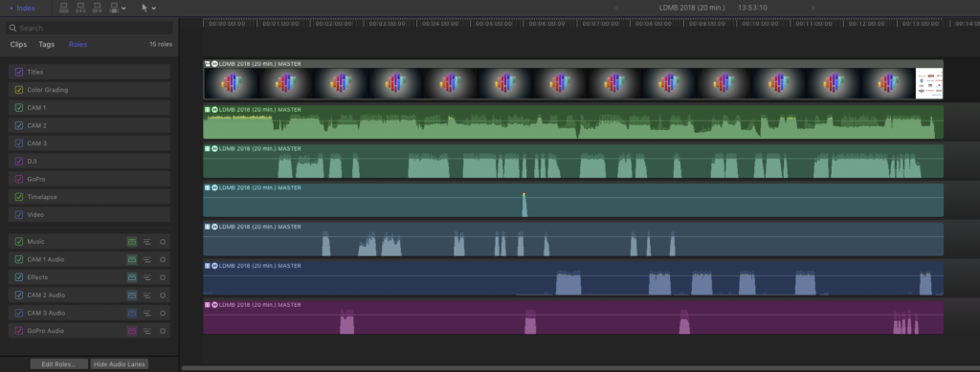Click the Hide Audio Lanes button
Screen dimensions: 980x372
coord(120,364)
